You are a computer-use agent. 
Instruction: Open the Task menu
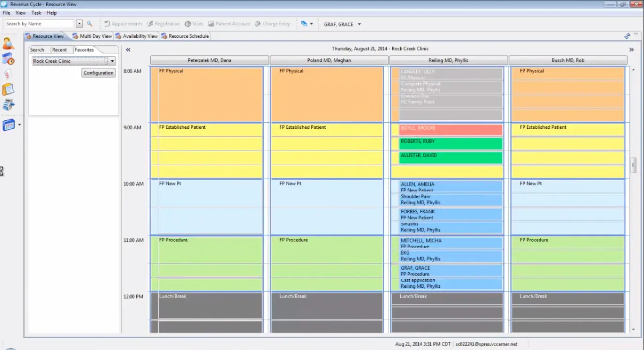(36, 13)
